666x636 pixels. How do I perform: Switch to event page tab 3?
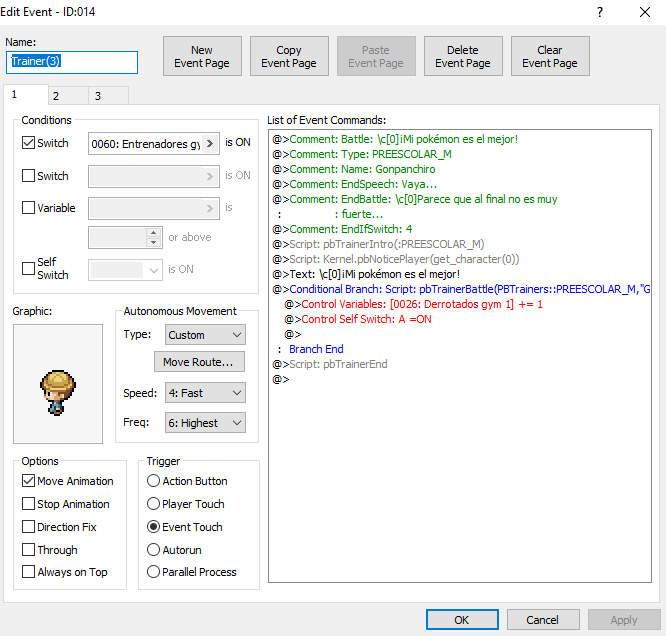click(97, 95)
